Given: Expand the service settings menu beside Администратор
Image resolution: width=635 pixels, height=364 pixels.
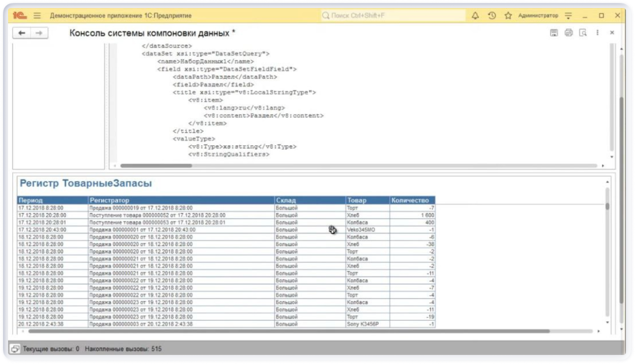Looking at the screenshot, I should [569, 16].
